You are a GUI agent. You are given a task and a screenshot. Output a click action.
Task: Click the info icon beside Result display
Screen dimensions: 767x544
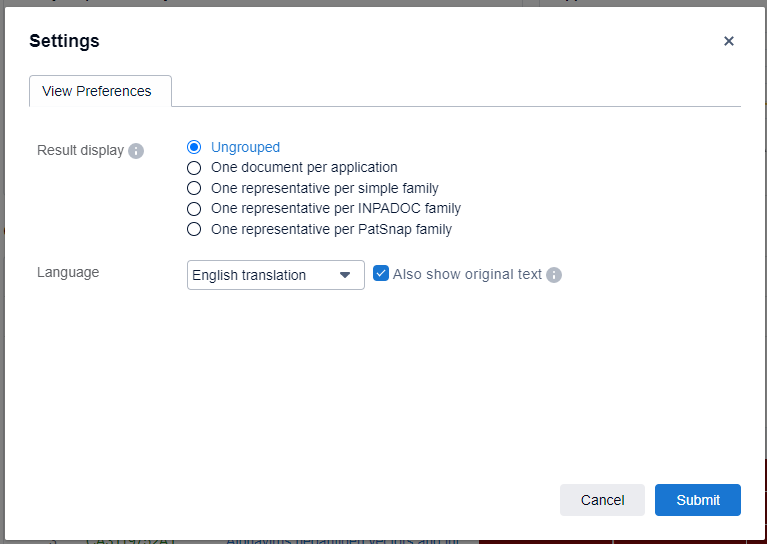coord(136,151)
